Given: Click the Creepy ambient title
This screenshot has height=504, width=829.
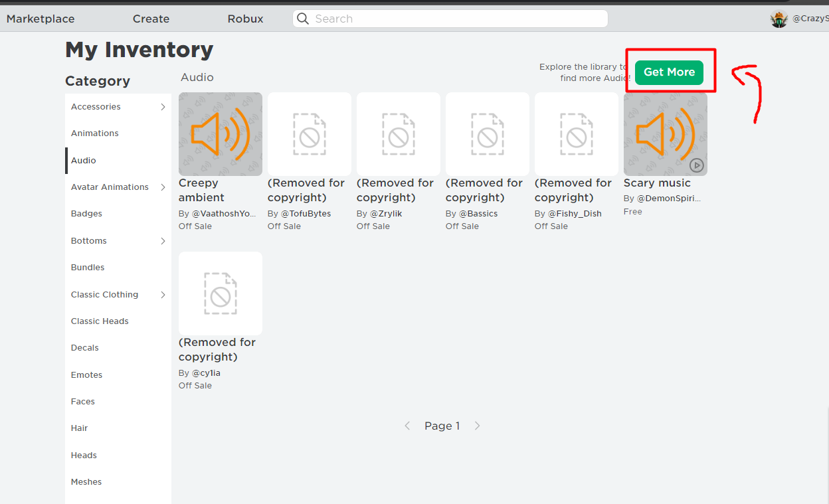Looking at the screenshot, I should click(201, 191).
